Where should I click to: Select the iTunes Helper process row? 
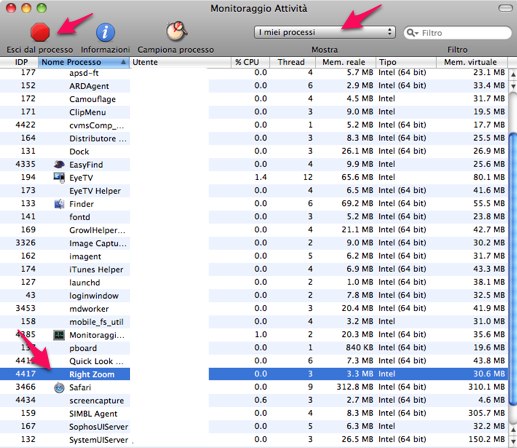click(x=253, y=269)
